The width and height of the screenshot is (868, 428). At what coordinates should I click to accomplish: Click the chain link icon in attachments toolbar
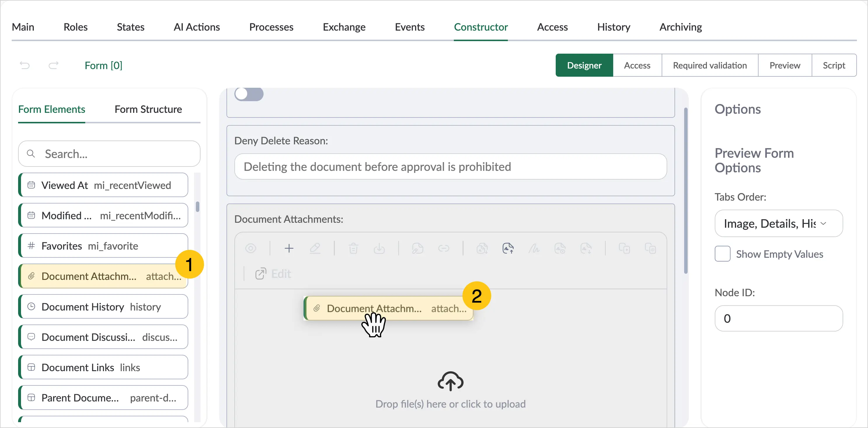[x=443, y=248]
